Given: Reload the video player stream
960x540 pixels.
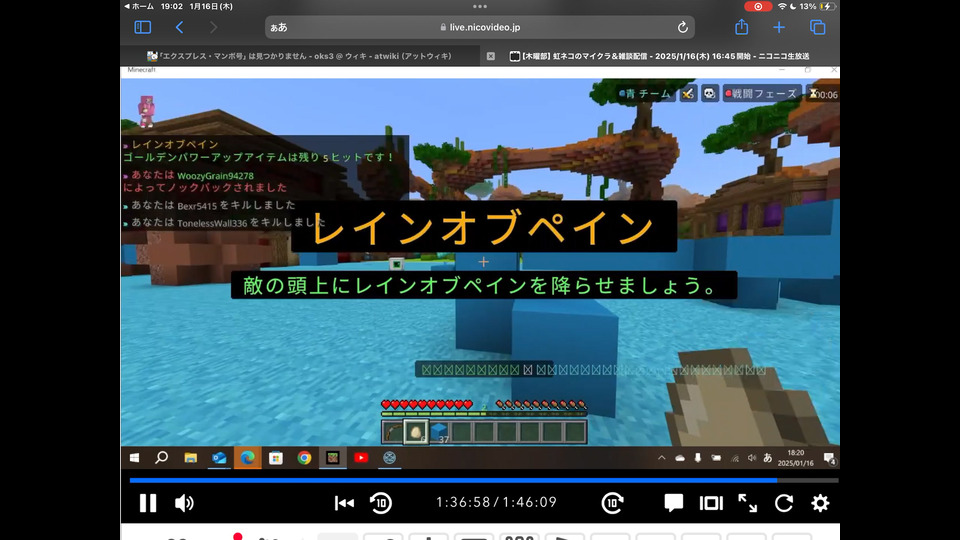Looking at the screenshot, I should tap(784, 503).
